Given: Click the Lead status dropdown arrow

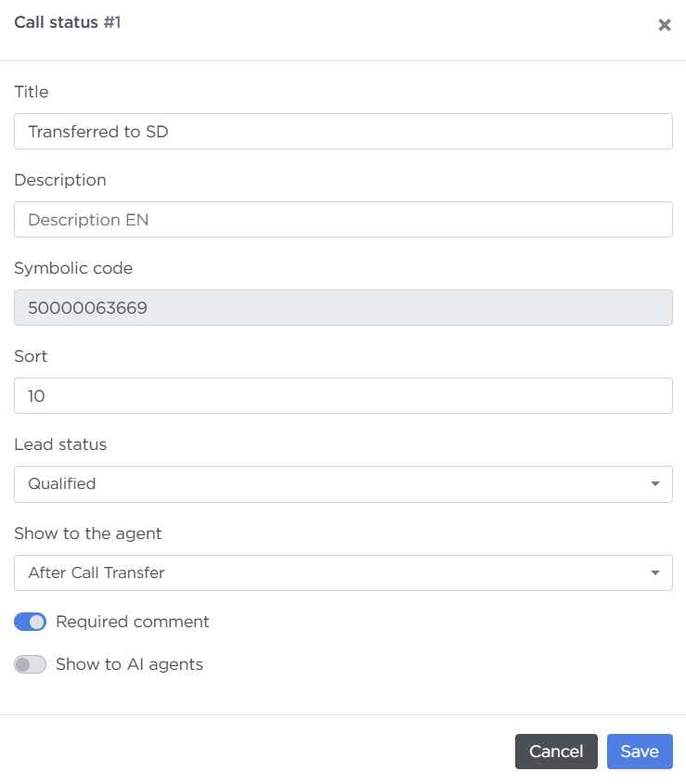Looking at the screenshot, I should (655, 483).
